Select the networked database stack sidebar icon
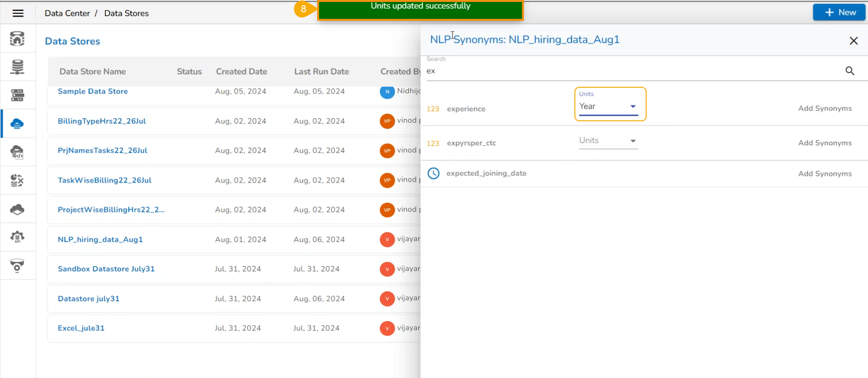868x378 pixels. [x=17, y=67]
